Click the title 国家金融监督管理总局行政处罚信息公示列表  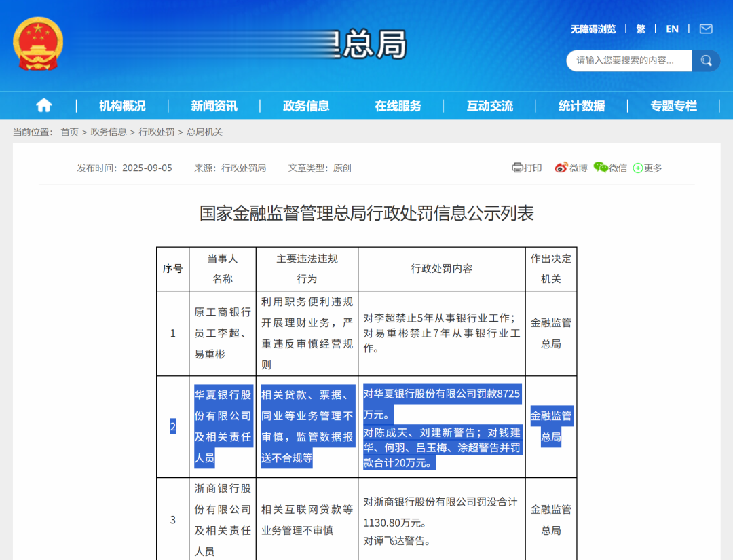coord(366,213)
